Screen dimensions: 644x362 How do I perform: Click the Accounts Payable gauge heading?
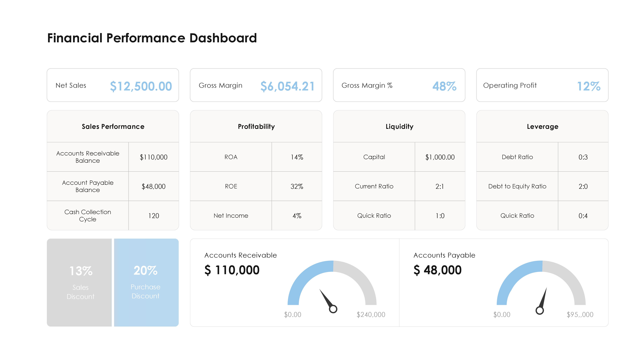(x=444, y=255)
